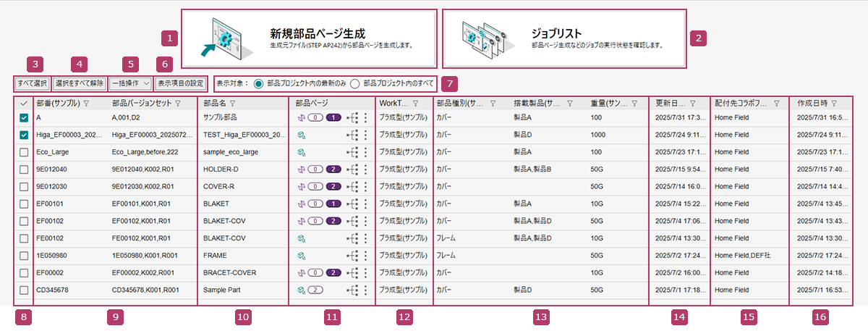Open the ジョブリスト tile
This screenshot has width=868, height=331.
tap(563, 38)
